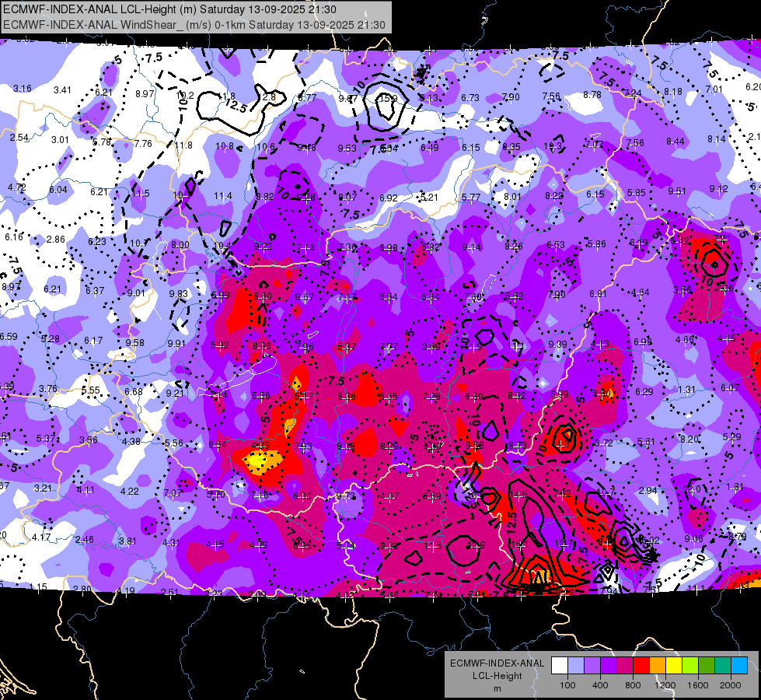The width and height of the screenshot is (761, 700).
Task: Click the wind shear value 9.39
Action: tap(558, 345)
